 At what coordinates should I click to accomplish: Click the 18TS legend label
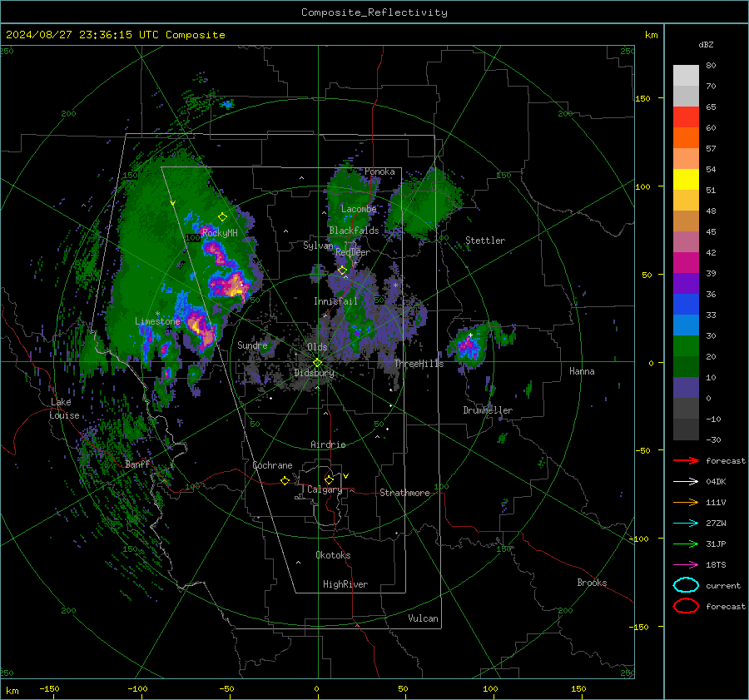tap(716, 565)
